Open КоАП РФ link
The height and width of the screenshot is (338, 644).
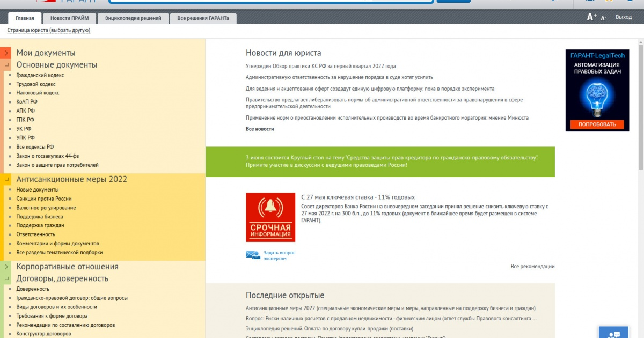click(27, 102)
